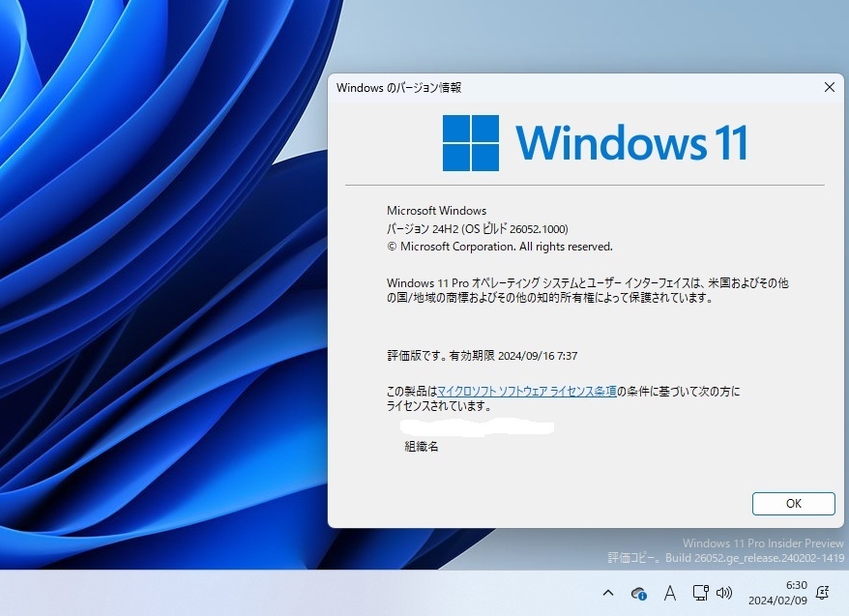This screenshot has height=616, width=849.
Task: Open the notification bell icon
Action: [823, 593]
